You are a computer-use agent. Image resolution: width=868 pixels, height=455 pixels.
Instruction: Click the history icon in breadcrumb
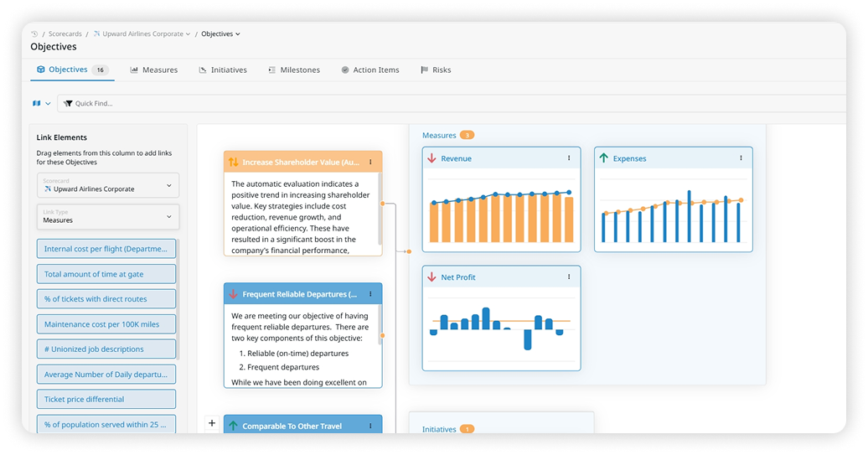pyautogui.click(x=34, y=34)
